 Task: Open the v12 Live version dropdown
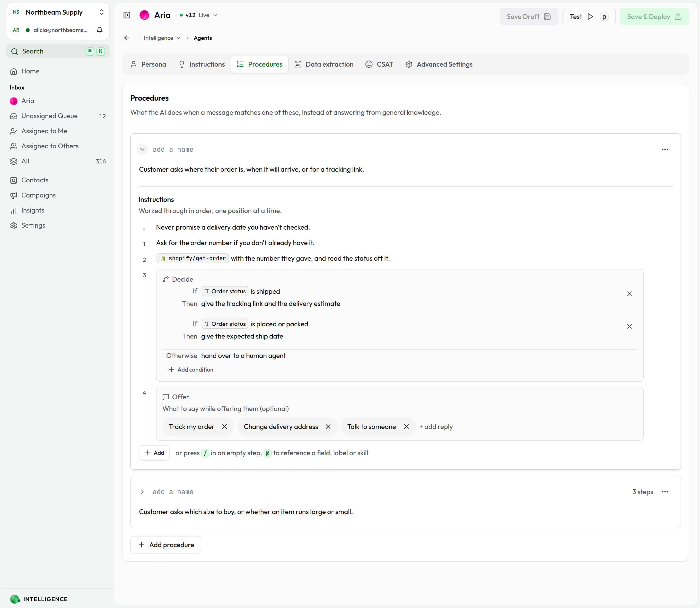(x=199, y=15)
